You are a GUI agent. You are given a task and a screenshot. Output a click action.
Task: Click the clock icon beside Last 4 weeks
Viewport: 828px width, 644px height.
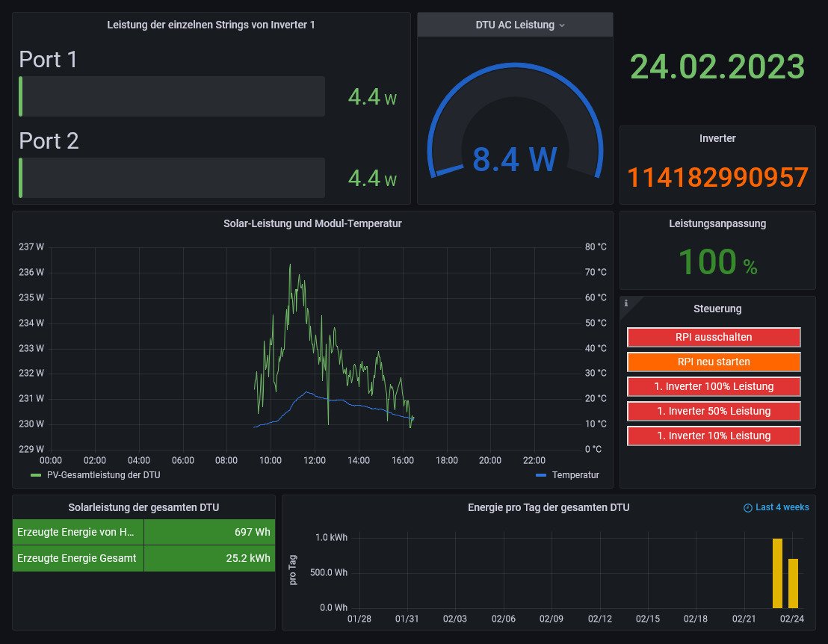(747, 507)
